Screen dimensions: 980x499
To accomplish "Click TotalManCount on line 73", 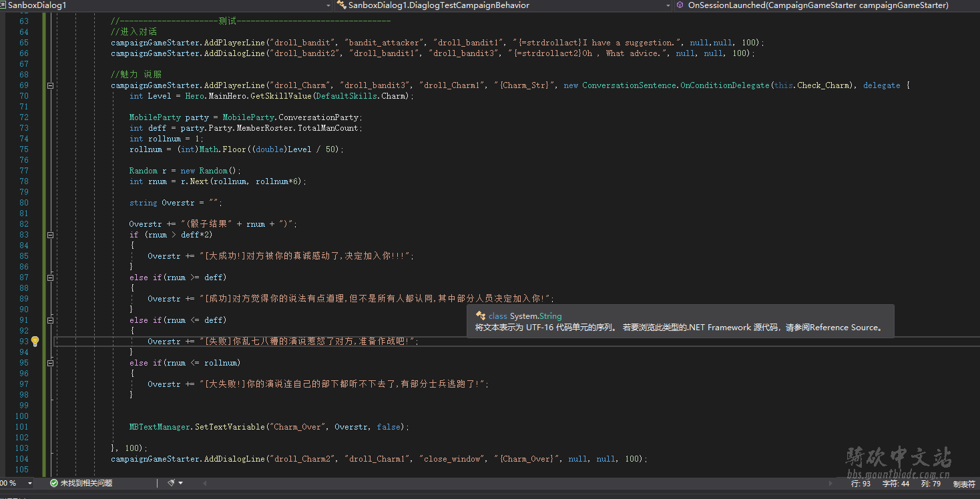I will [329, 128].
